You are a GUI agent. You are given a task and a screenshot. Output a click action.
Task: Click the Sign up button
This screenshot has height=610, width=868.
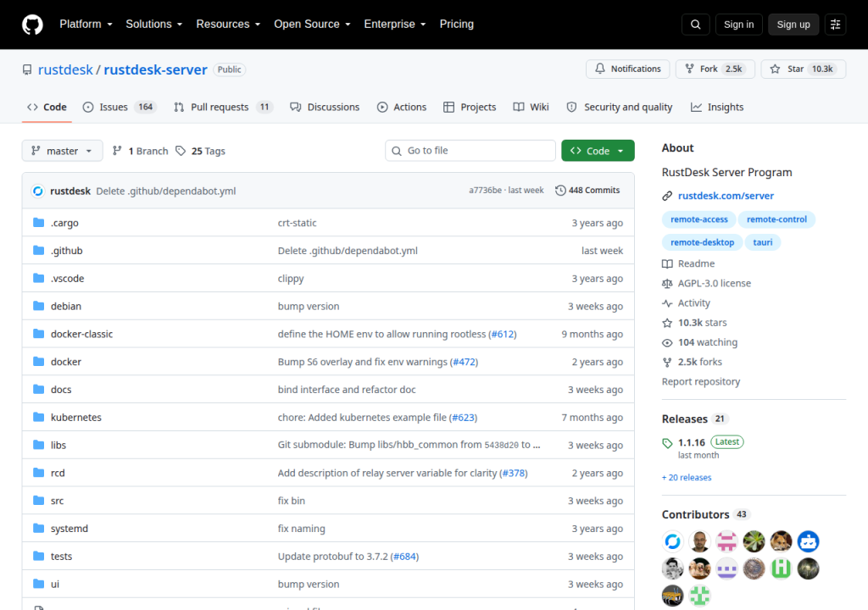click(793, 25)
